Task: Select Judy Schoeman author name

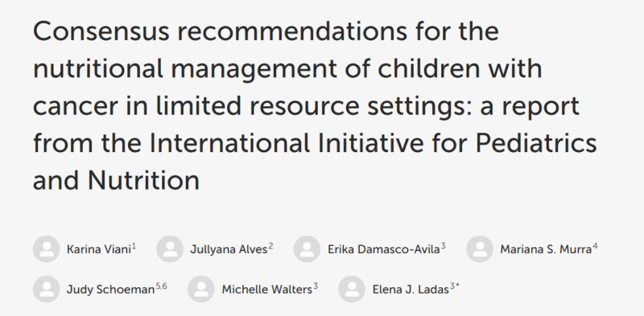Action: pos(110,289)
